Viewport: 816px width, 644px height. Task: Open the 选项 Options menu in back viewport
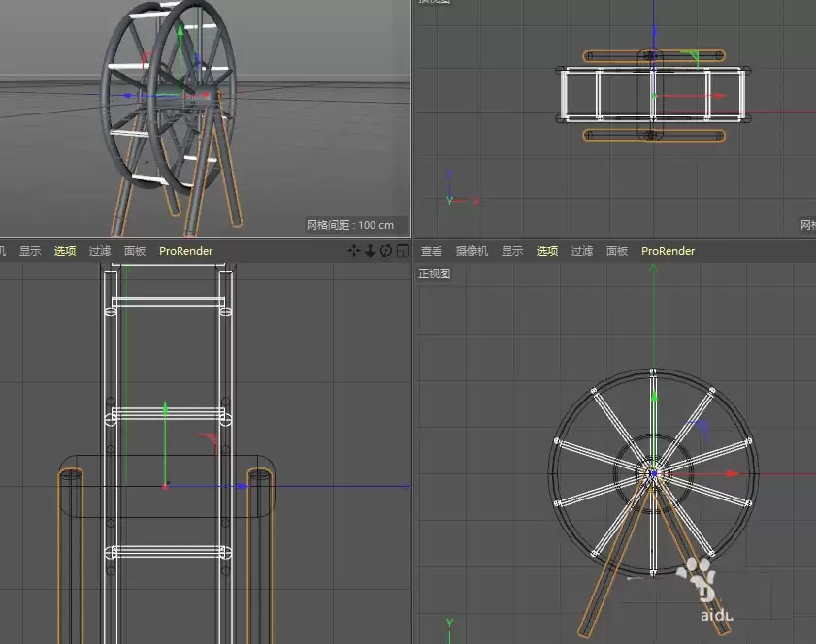pyautogui.click(x=64, y=250)
